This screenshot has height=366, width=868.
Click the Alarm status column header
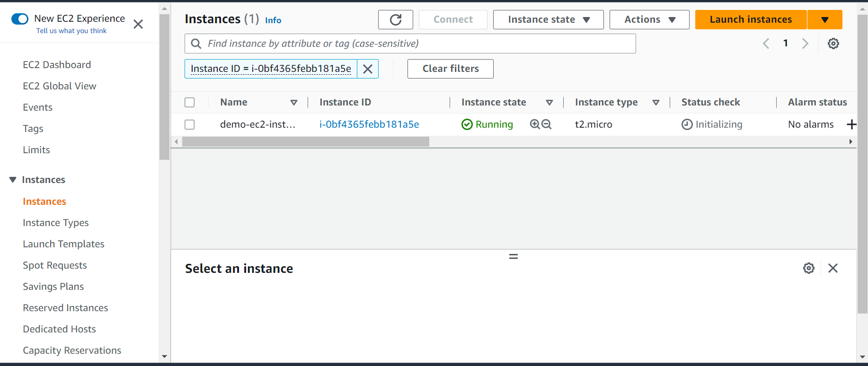(817, 102)
